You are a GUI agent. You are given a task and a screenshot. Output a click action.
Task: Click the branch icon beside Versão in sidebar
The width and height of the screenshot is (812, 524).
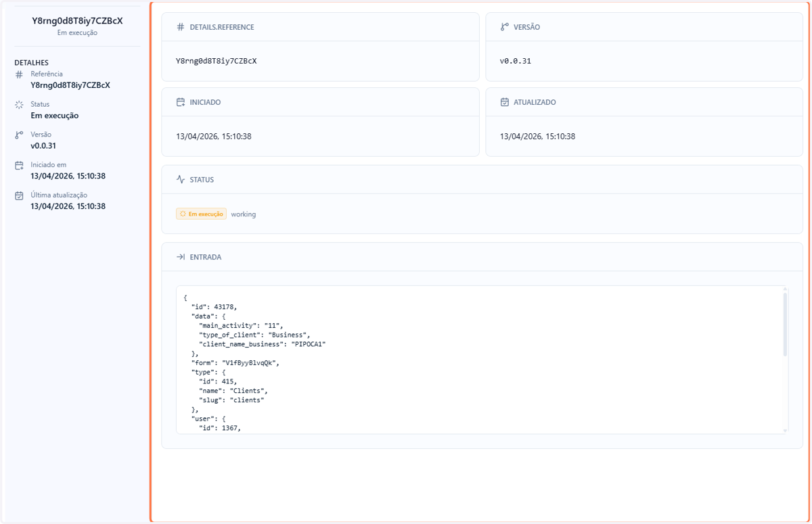point(19,135)
